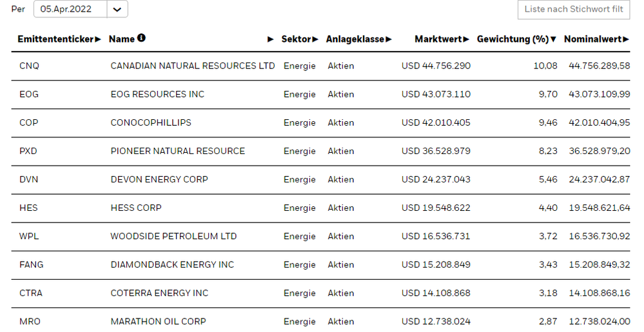Select market value USD 36.528.979
The width and height of the screenshot is (644, 332).
436,151
